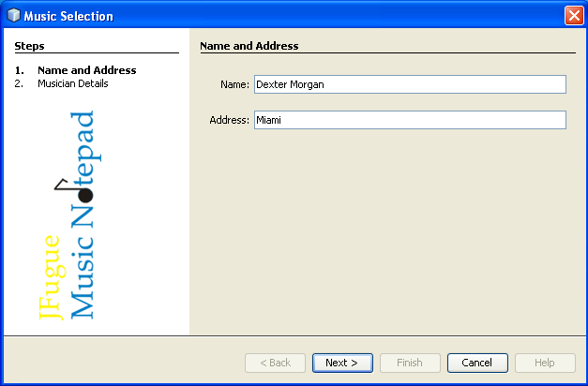
Task: Click the Steps heading in the left panel
Action: pos(30,45)
